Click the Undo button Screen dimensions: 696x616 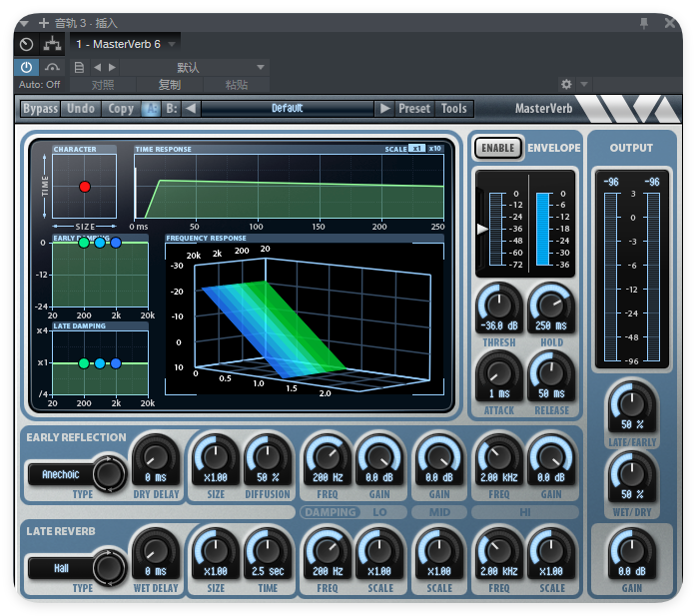(x=81, y=109)
